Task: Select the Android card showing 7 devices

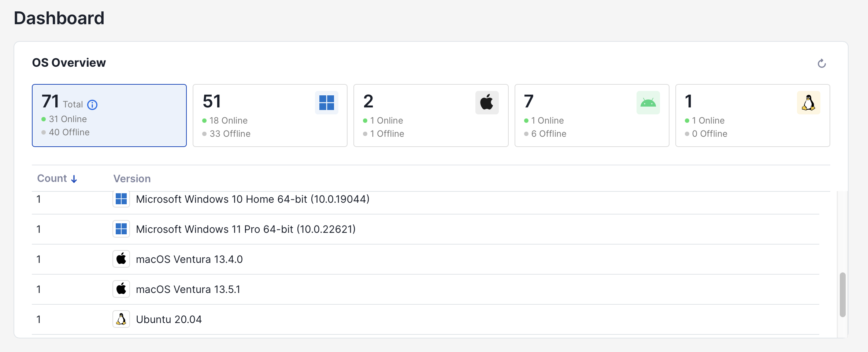Action: coord(592,115)
